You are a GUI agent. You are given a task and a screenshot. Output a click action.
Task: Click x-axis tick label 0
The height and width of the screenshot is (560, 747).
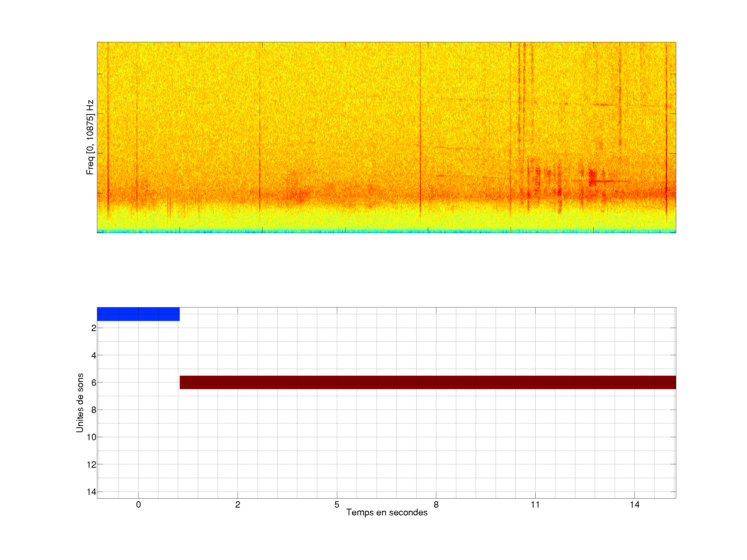point(138,505)
